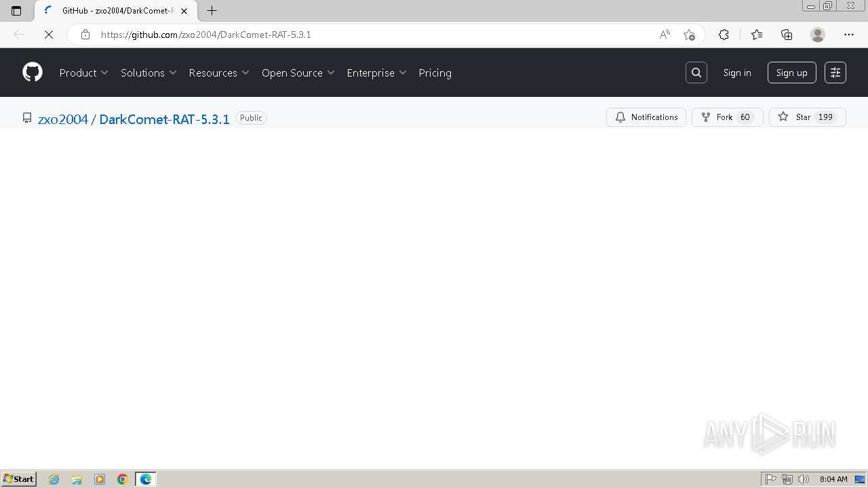The height and width of the screenshot is (488, 868).
Task: Expand the Resources dropdown menu
Action: pyautogui.click(x=219, y=73)
